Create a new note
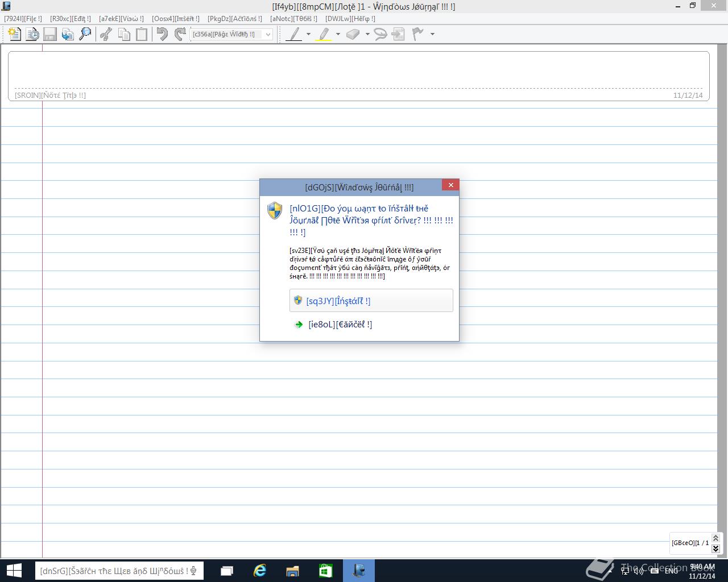Screen dimensions: 728x582 13,34
